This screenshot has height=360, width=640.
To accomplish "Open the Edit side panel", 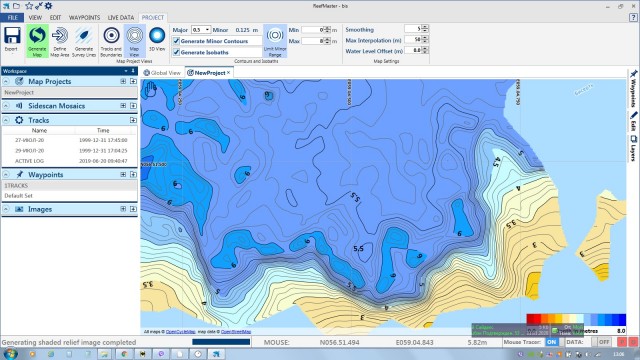I will pyautogui.click(x=633, y=121).
